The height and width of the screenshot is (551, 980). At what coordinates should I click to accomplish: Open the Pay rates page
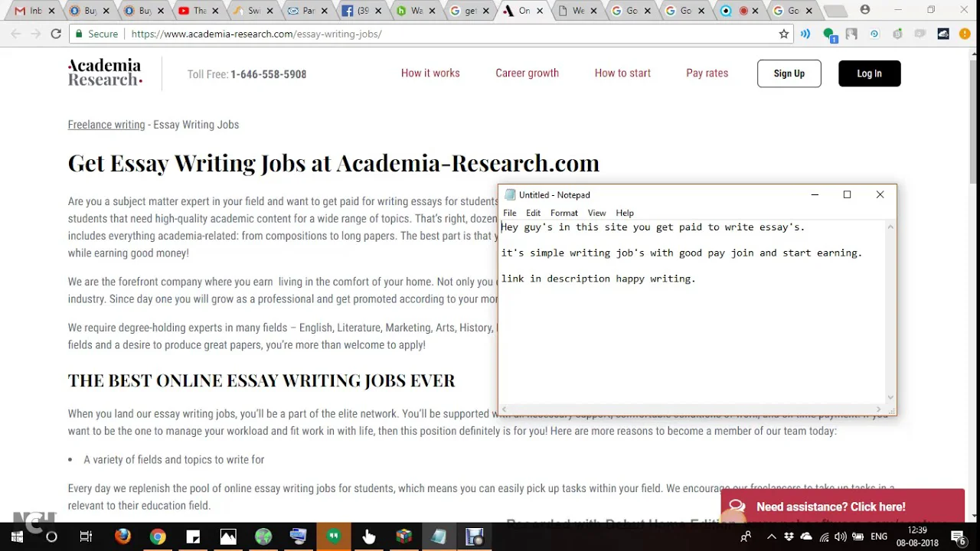707,73
